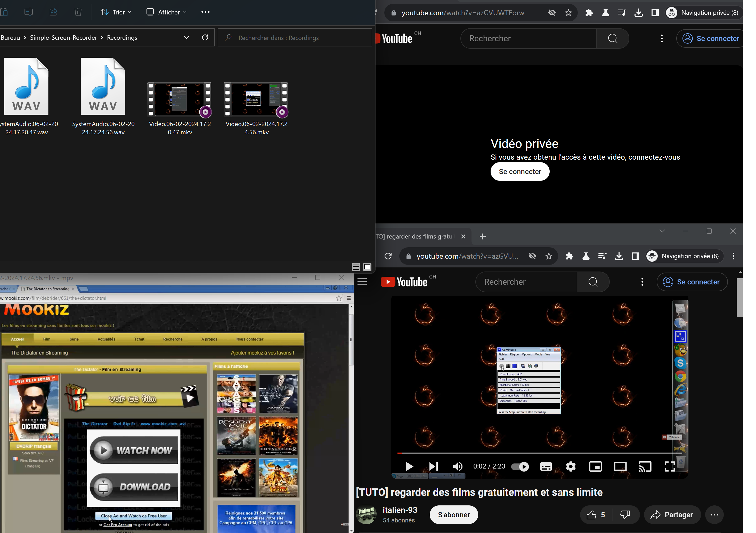Open Chrome Labs flask in [TUTO] window
The width and height of the screenshot is (756, 533).
tap(586, 256)
